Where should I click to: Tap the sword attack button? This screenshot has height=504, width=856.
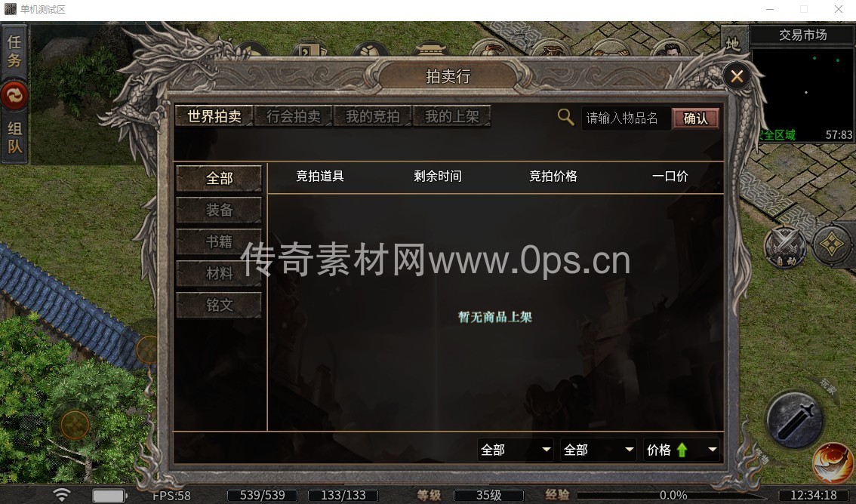794,419
